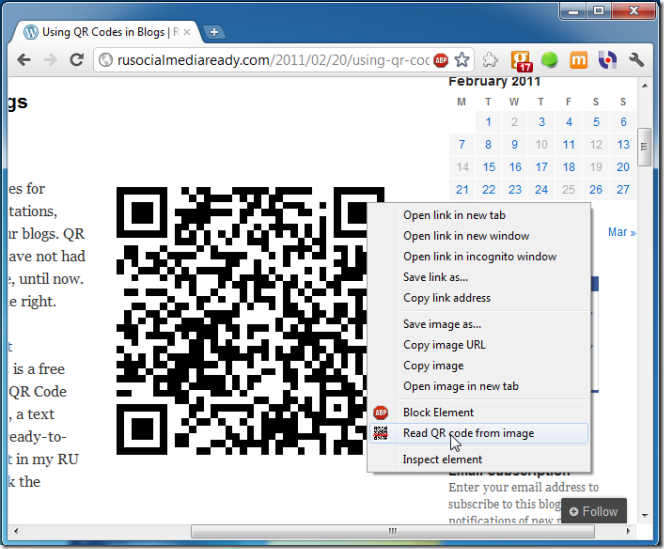This screenshot has height=549, width=664.
Task: Open the Chrome wrench menu
Action: click(x=636, y=60)
